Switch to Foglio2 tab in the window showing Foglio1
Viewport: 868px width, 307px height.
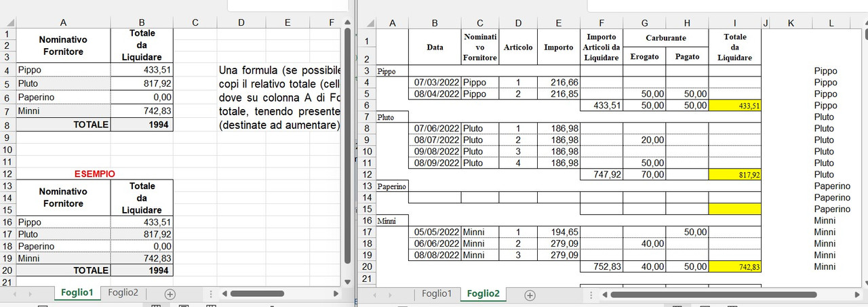(123, 293)
